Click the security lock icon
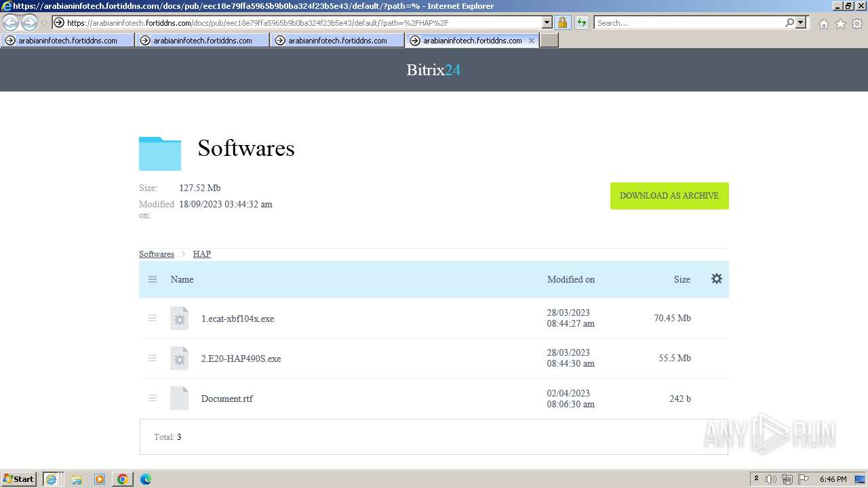 (x=562, y=23)
